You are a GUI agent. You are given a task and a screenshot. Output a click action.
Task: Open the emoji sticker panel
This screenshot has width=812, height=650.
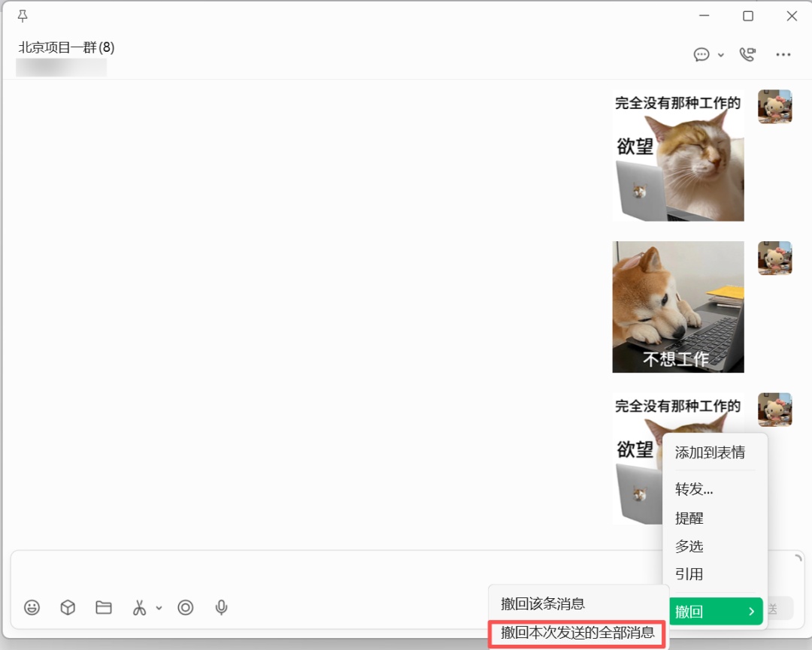click(32, 608)
